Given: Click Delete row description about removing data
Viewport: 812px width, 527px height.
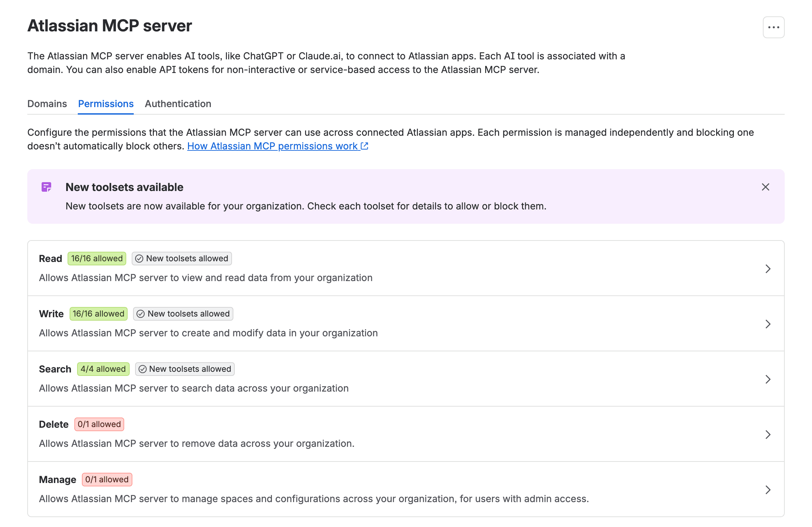Looking at the screenshot, I should click(197, 443).
